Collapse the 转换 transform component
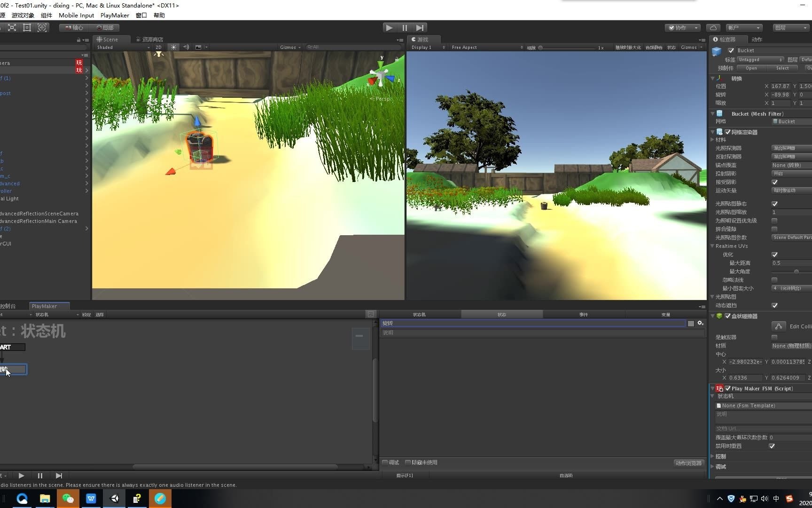 pyautogui.click(x=713, y=79)
